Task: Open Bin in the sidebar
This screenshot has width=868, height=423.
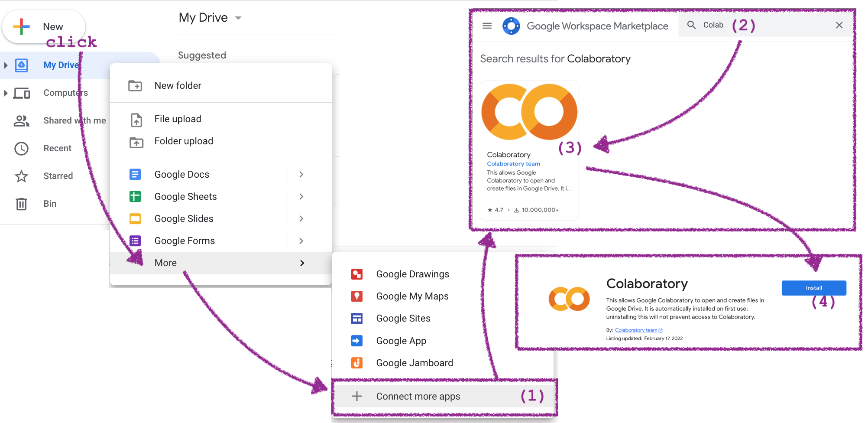Action: coord(50,204)
